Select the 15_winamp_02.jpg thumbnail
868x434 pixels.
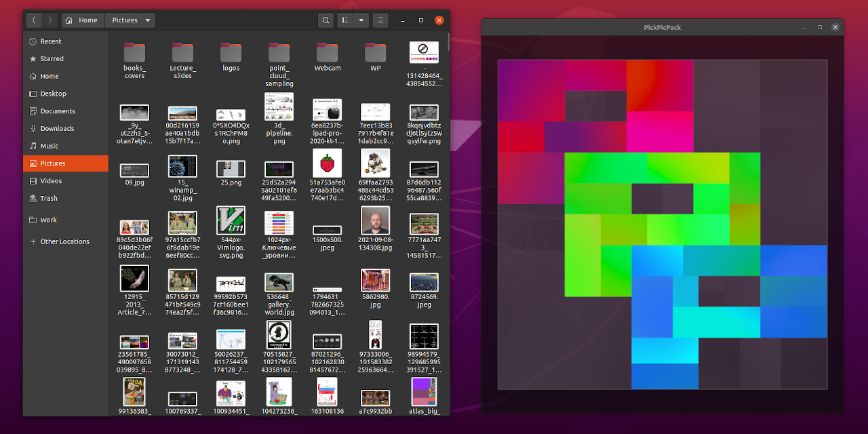[182, 166]
